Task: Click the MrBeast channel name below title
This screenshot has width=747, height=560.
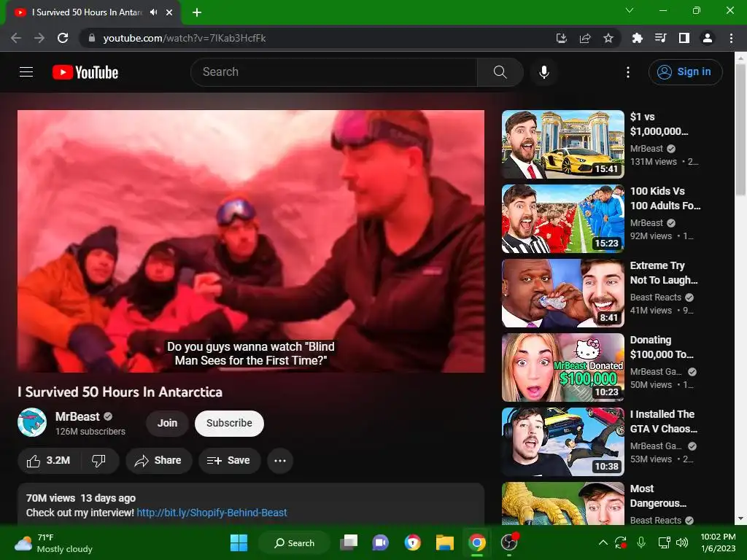Action: (77, 416)
